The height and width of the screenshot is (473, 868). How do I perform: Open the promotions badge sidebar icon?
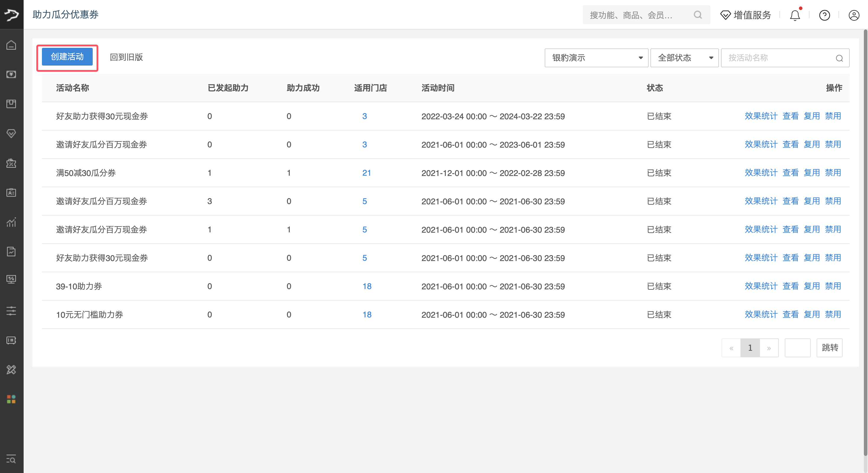12,163
